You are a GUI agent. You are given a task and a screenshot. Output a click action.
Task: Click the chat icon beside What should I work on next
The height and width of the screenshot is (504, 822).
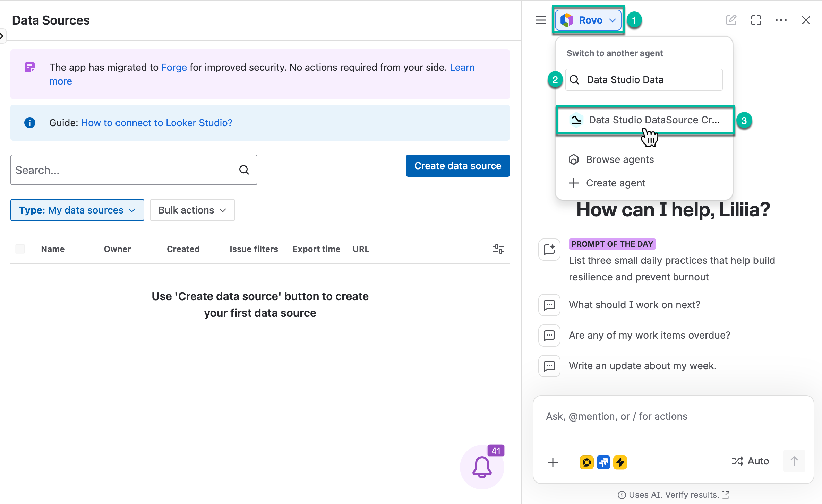[x=549, y=305]
